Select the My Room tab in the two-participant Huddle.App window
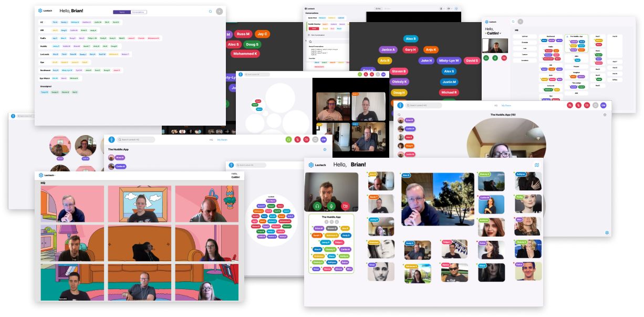The width and height of the screenshot is (644, 317). 222,139
